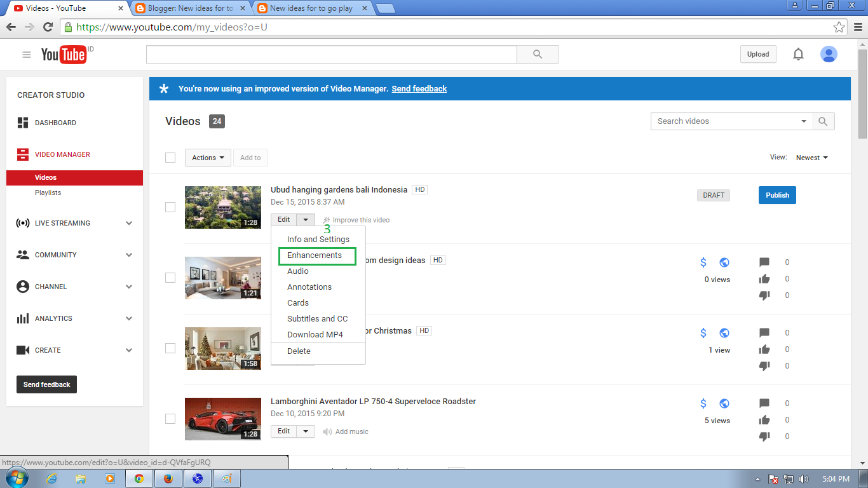Screen dimensions: 868x488
Task: Click the Channel person icon
Action: click(x=23, y=287)
